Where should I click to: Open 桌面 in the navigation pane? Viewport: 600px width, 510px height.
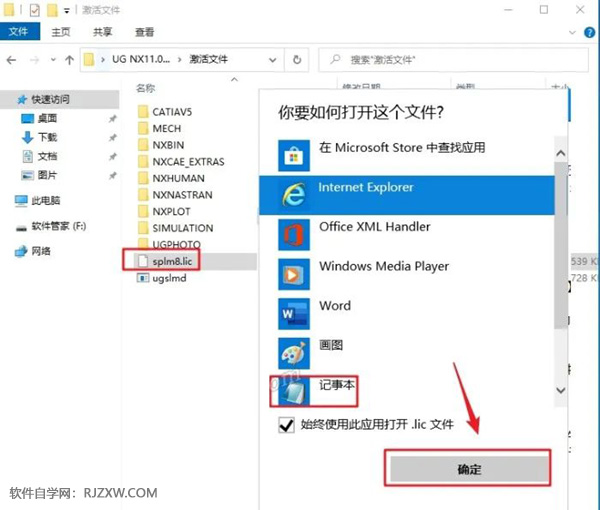(x=47, y=119)
